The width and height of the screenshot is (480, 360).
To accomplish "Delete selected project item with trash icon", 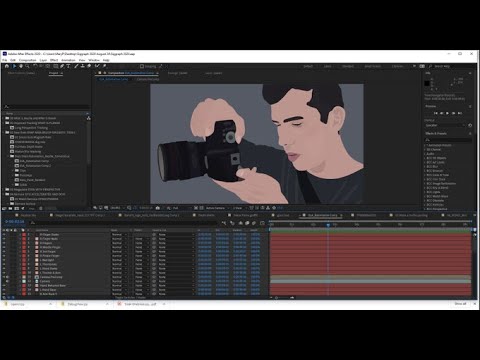I will 41,208.
